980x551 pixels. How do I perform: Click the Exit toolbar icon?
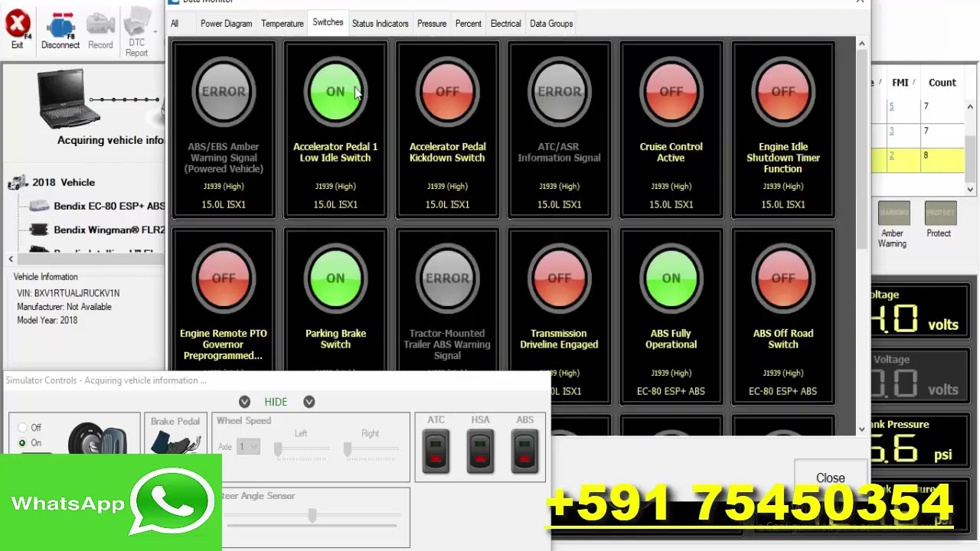click(17, 31)
